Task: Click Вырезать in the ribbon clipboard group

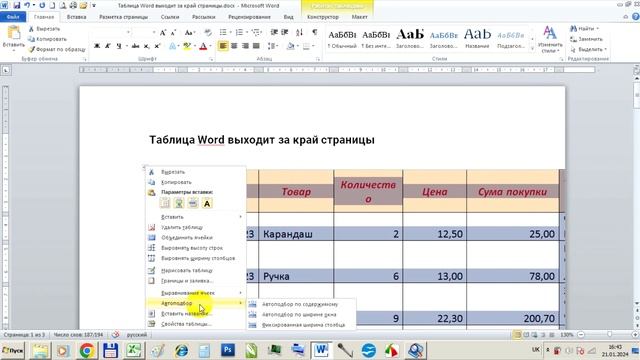Action: 44,29
